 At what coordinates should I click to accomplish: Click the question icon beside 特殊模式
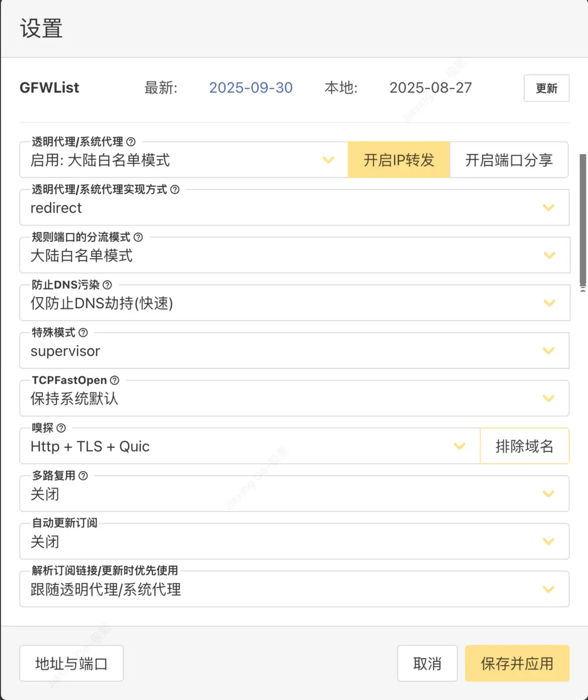[84, 333]
